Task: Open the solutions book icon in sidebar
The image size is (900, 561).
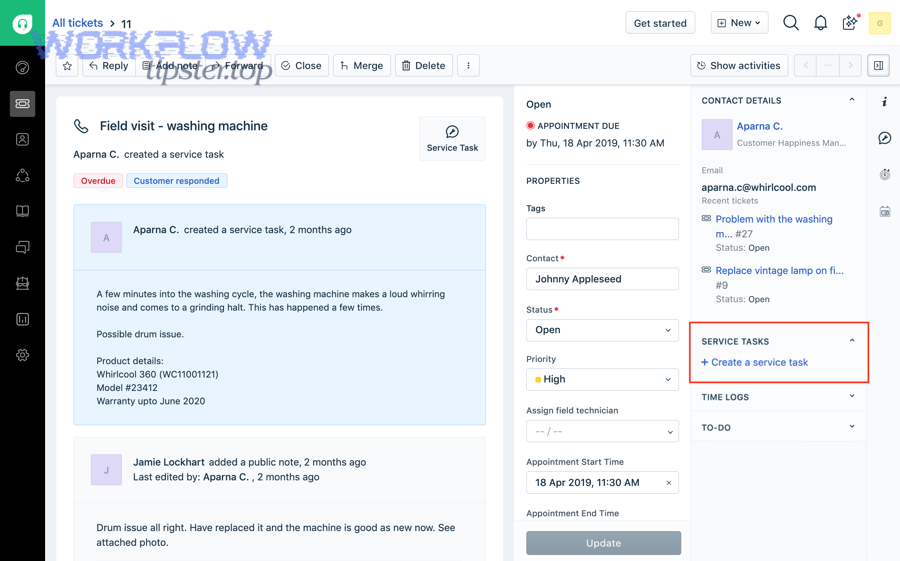Action: tap(22, 211)
